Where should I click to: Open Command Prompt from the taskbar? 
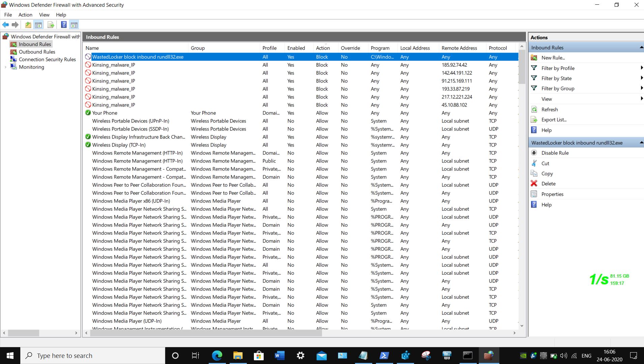(468, 356)
